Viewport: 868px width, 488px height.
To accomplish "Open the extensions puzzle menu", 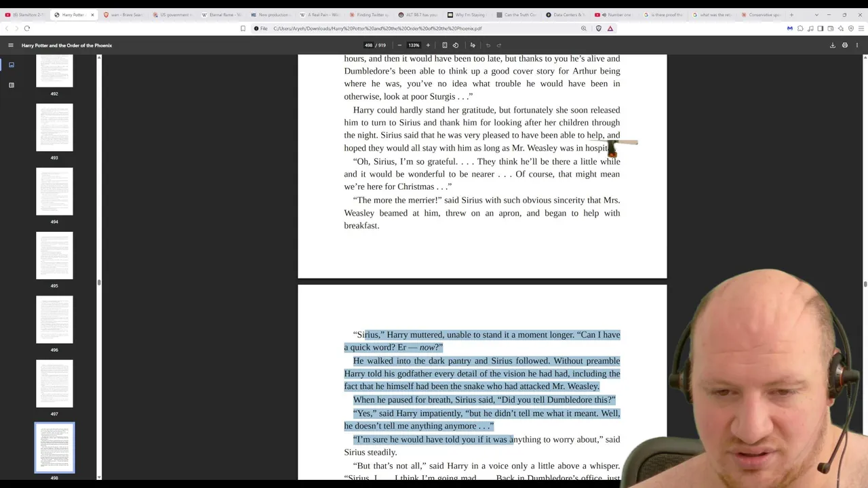I will coord(800,28).
